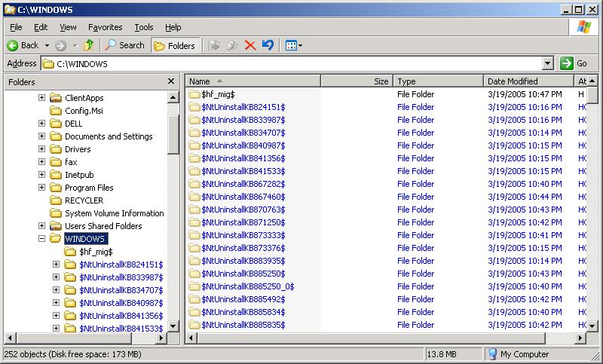Screen dimensions: 603x364
Task: Select $NtUninstallKB841356$ in file list
Action: pyautogui.click(x=243, y=158)
